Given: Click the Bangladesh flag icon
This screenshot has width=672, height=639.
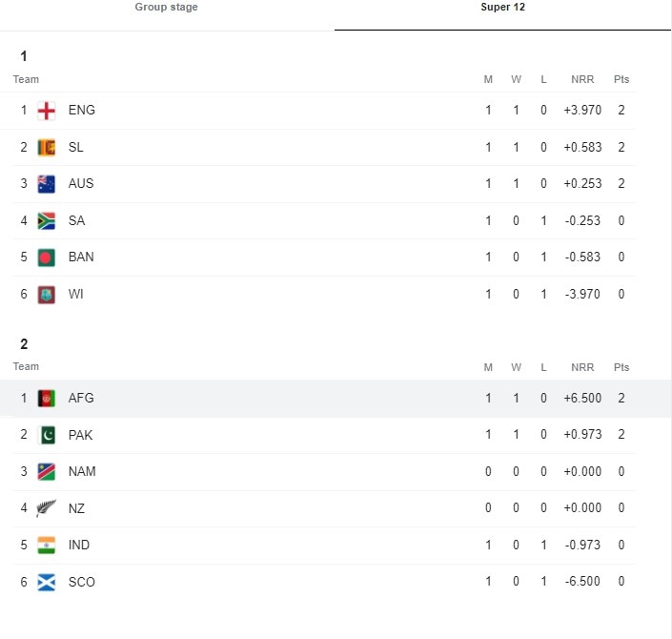Looking at the screenshot, I should [x=47, y=258].
